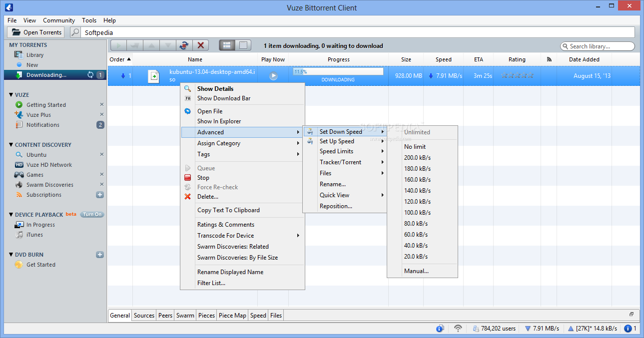
Task: Open iTunes under Device Playback
Action: pyautogui.click(x=34, y=235)
